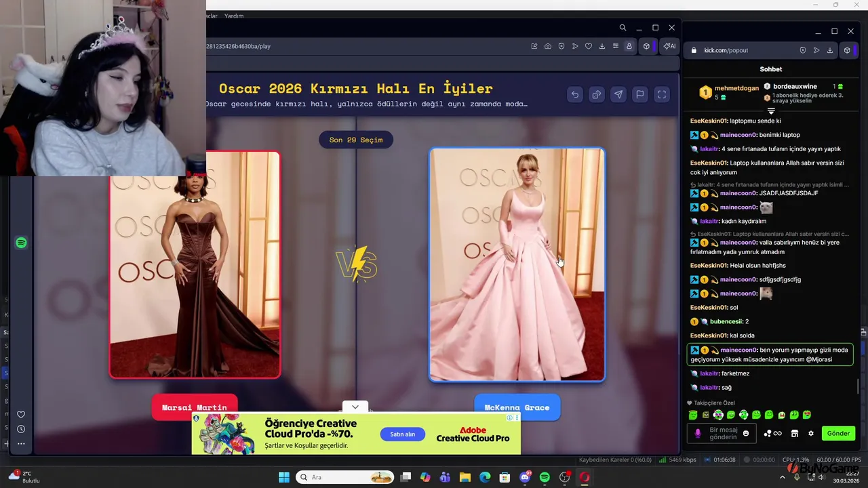Open the chat shop storefront icon
The image size is (868, 488).
coord(795,433)
